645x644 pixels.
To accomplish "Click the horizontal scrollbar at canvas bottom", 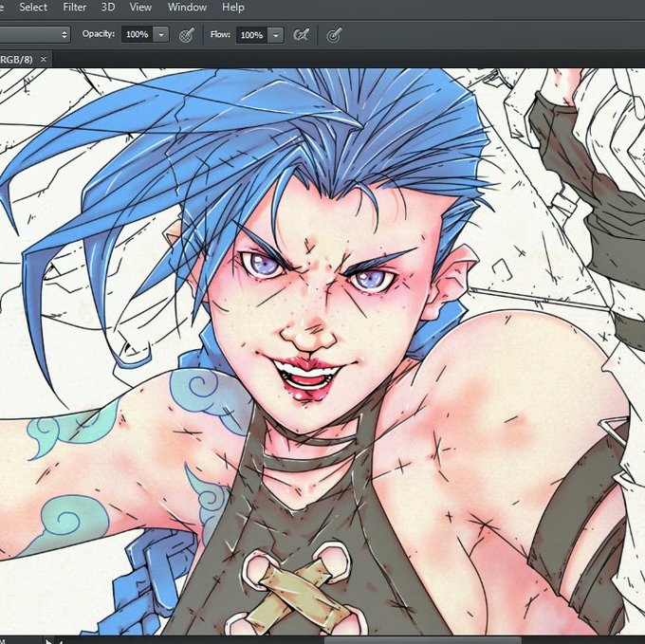I will click(x=422, y=639).
